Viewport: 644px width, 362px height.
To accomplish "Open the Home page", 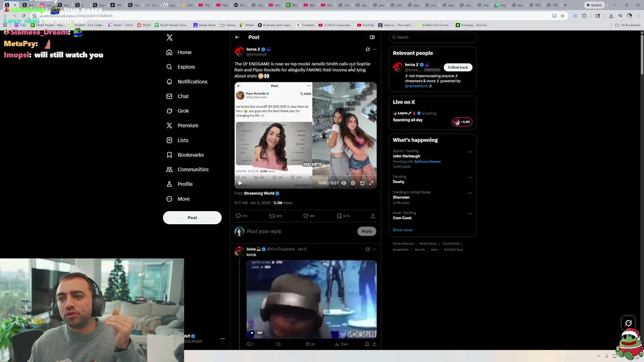I will pyautogui.click(x=179, y=52).
